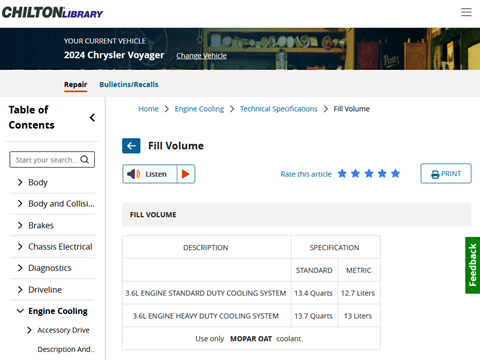
Task: Expand the Brakes section chevron
Action: [x=20, y=225]
